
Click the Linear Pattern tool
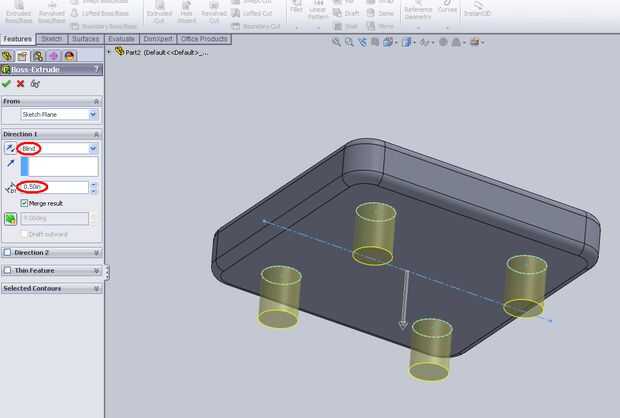(318, 10)
